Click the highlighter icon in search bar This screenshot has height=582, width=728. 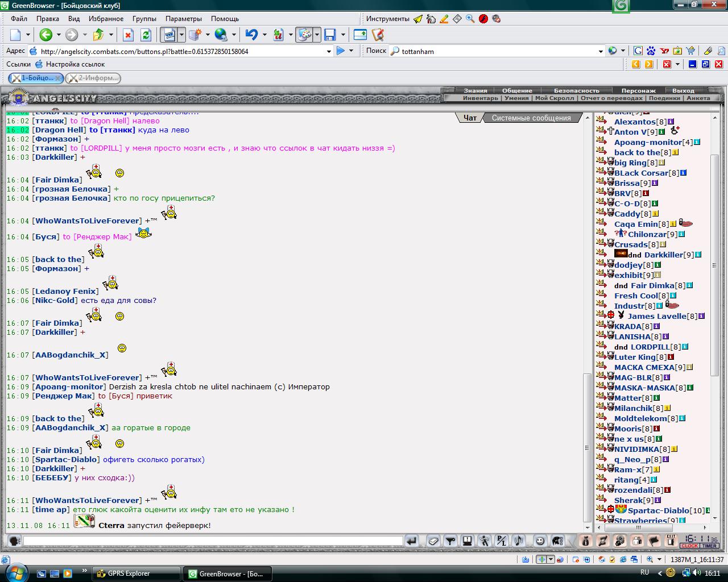click(x=708, y=51)
